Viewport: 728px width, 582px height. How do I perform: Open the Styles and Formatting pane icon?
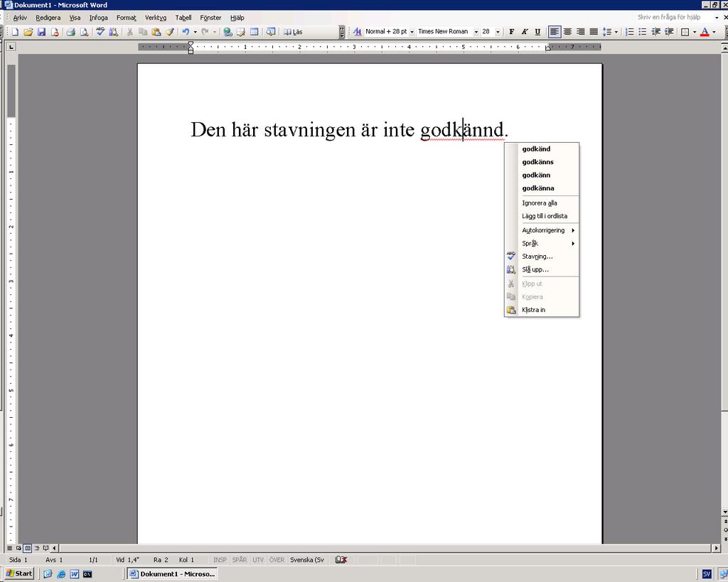point(357,32)
